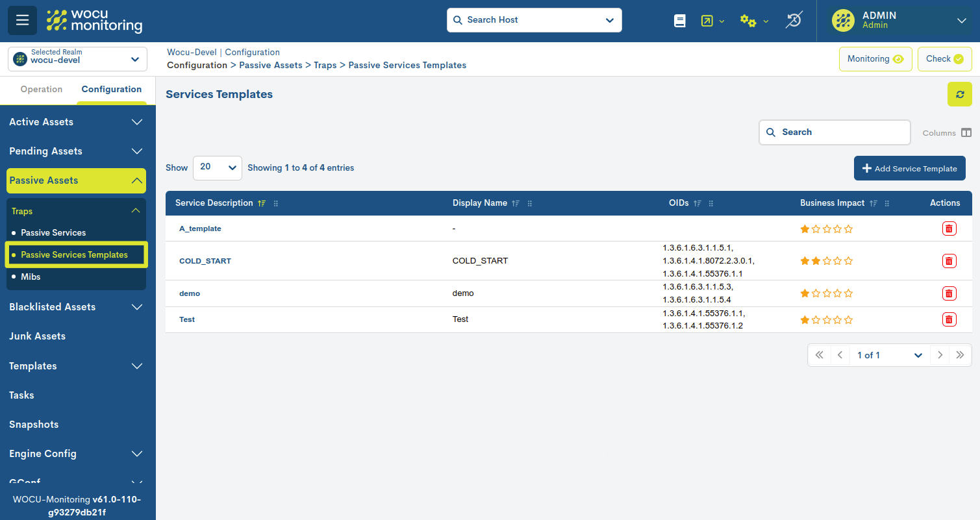Delete the Test template
980x520 pixels.
click(x=949, y=319)
